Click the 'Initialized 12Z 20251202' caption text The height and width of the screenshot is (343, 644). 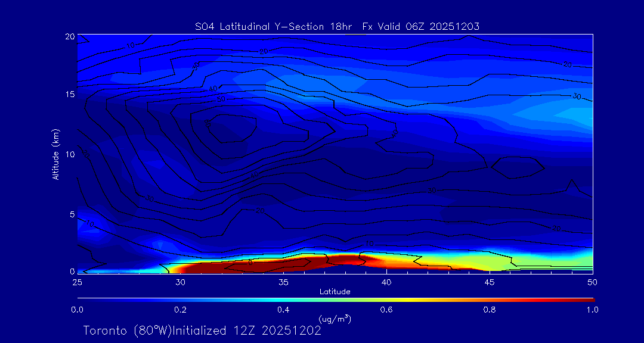(246, 330)
